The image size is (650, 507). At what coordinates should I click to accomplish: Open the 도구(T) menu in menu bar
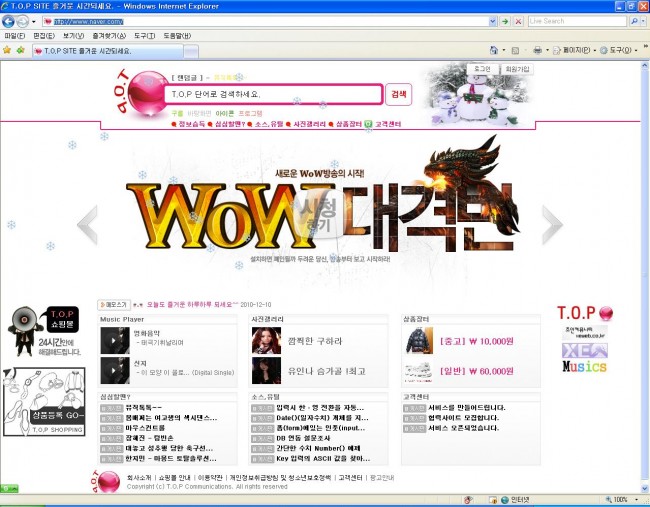144,36
